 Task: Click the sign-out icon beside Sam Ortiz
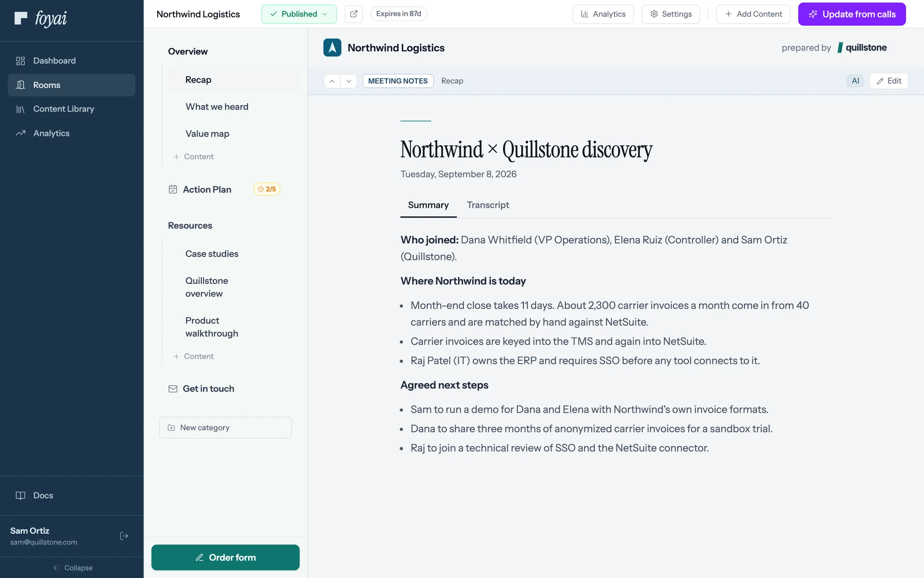[x=124, y=536]
